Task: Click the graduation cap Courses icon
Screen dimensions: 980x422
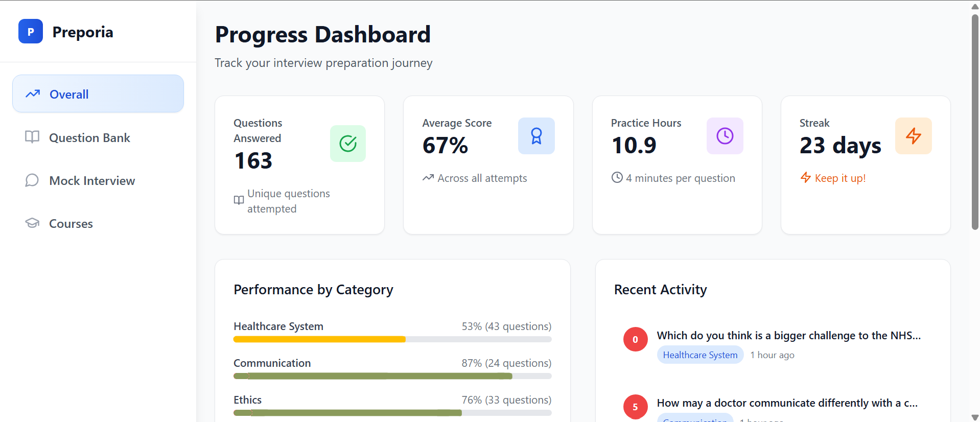Action: (32, 223)
